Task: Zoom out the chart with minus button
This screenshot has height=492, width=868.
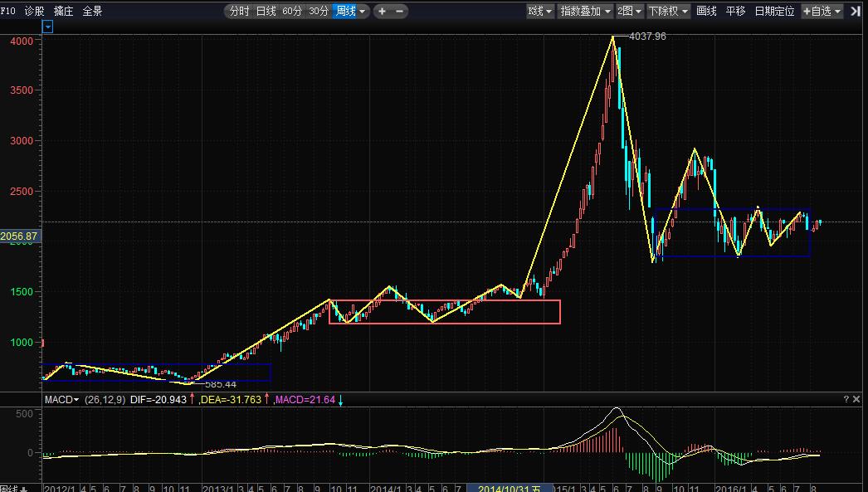Action: tap(400, 11)
